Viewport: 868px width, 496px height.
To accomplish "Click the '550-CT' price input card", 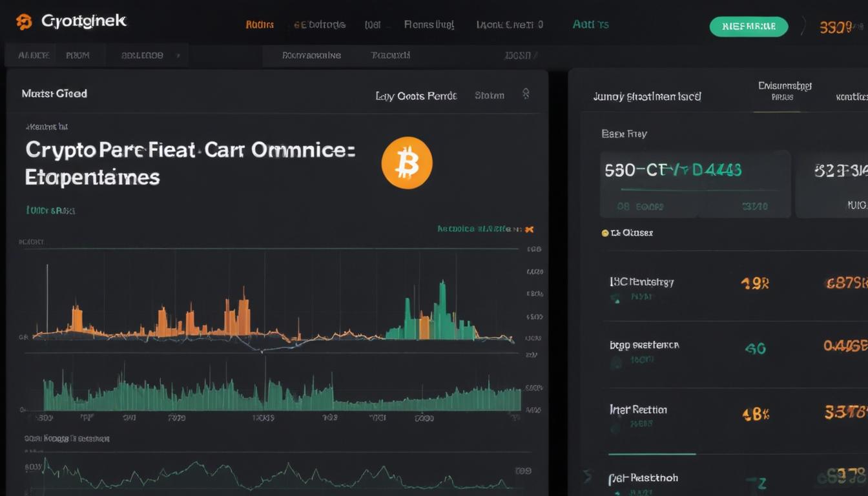I will coord(696,183).
